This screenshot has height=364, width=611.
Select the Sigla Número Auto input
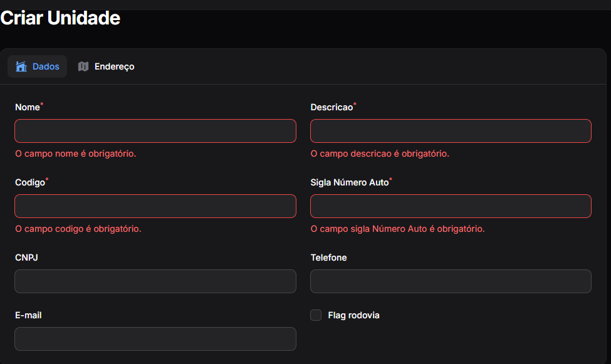coord(451,206)
